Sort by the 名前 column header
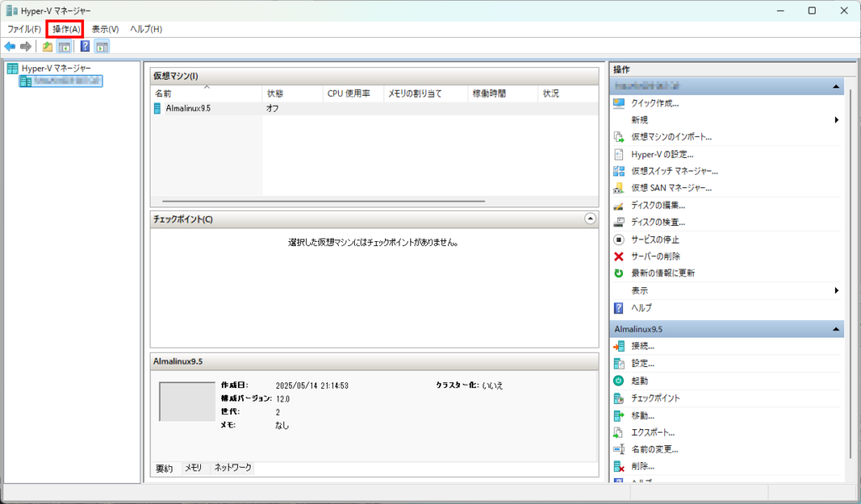 tap(163, 93)
